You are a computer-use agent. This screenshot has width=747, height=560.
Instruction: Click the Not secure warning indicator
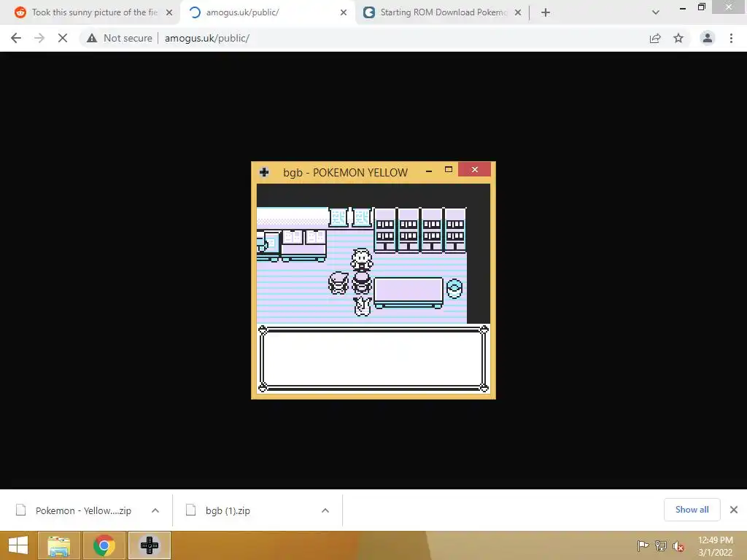pyautogui.click(x=119, y=38)
